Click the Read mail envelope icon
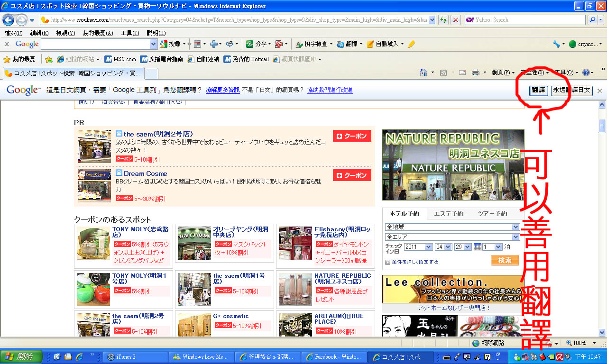Viewport: 607px width, 364px height. 462,73
